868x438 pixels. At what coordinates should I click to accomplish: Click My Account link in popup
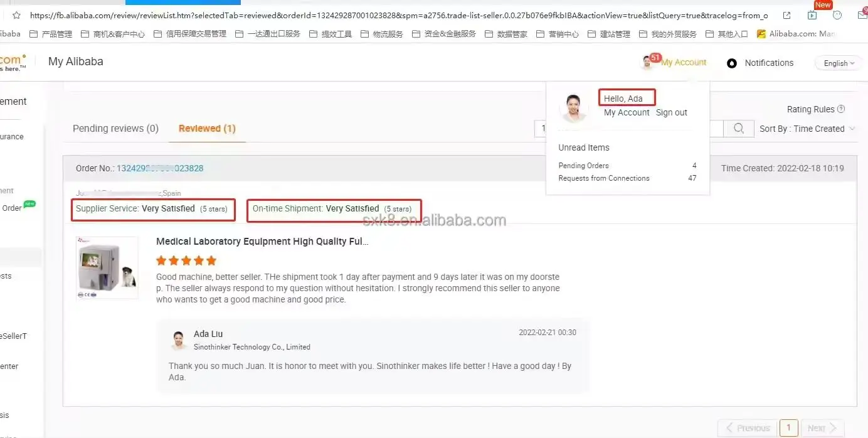click(x=627, y=112)
